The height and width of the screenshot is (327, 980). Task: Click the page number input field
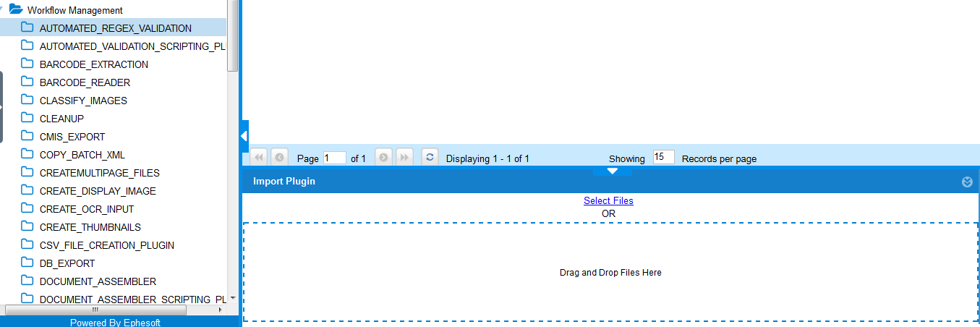(x=335, y=158)
